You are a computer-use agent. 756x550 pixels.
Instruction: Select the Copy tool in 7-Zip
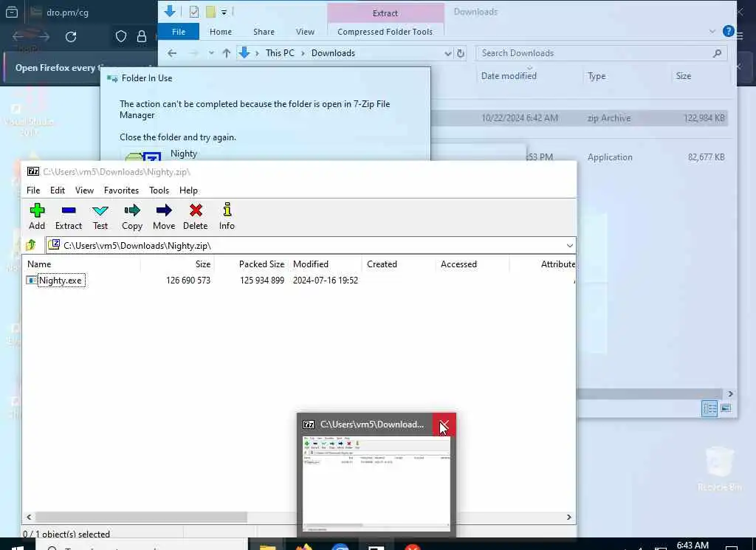coord(132,216)
